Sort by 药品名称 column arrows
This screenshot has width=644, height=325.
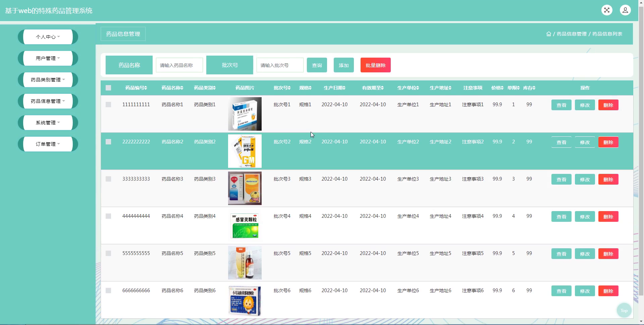[x=182, y=88]
